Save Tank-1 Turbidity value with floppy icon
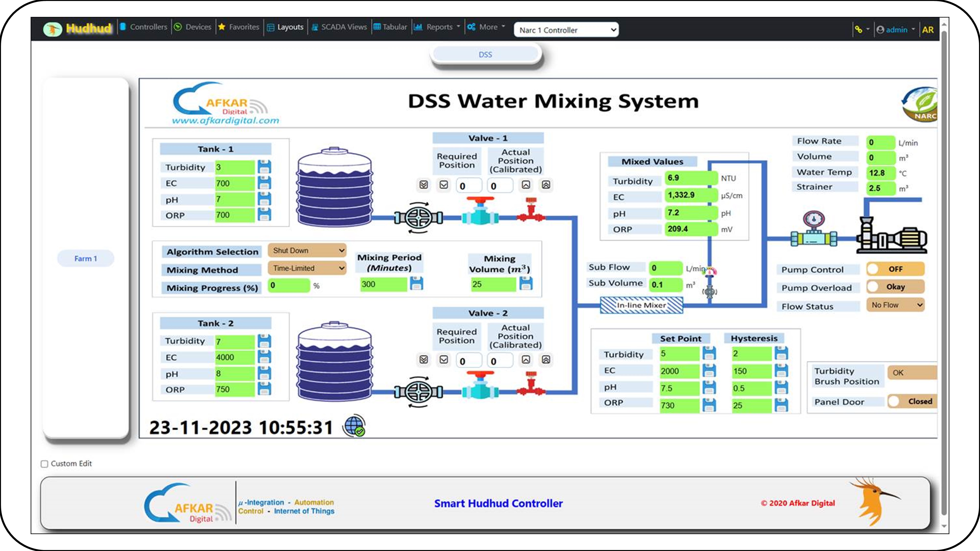Image resolution: width=980 pixels, height=551 pixels. pyautogui.click(x=264, y=167)
